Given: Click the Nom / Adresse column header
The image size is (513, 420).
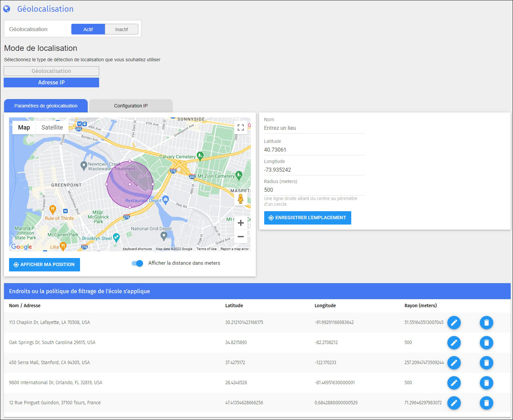Looking at the screenshot, I should [25, 306].
